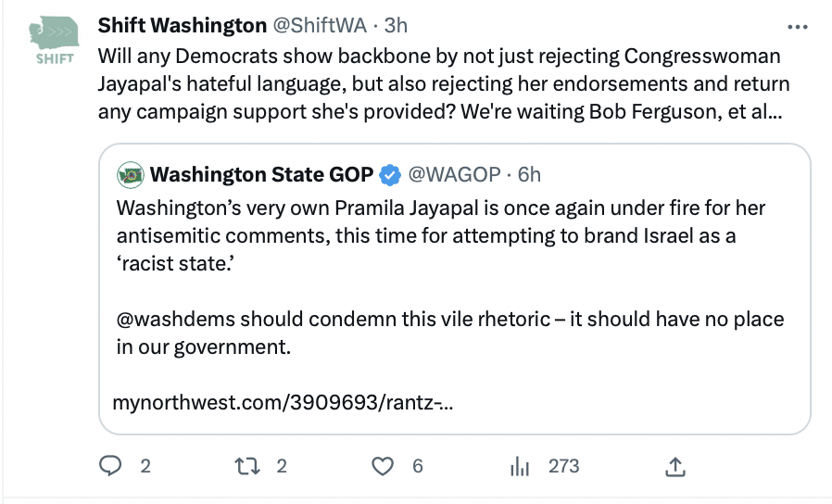Open the @washdems mention
This screenshot has height=504, width=832.
point(176,320)
